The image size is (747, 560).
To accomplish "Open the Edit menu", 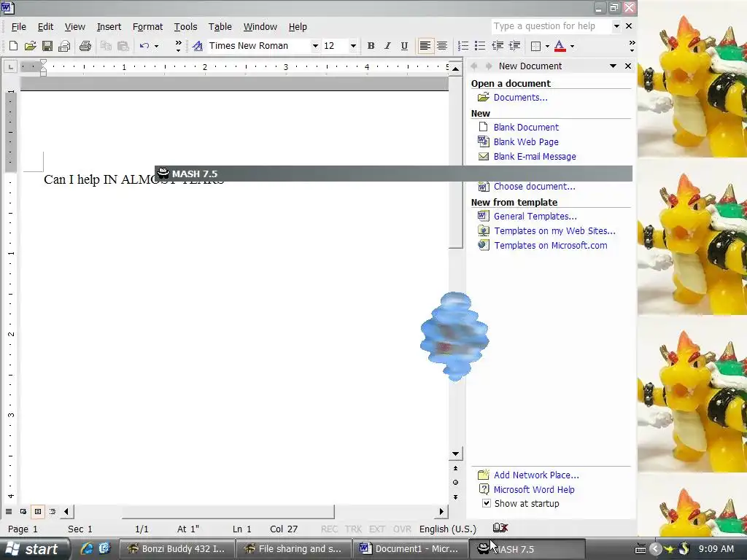I will (45, 27).
